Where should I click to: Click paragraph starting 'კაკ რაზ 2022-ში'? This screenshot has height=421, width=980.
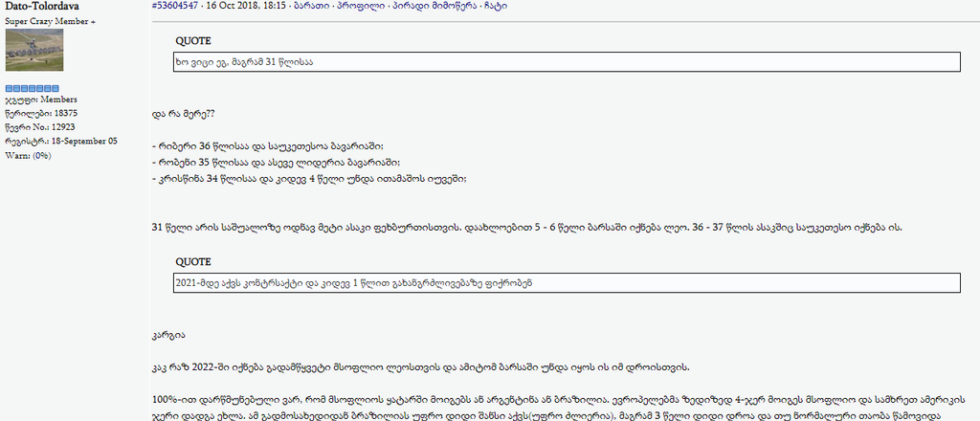421,367
